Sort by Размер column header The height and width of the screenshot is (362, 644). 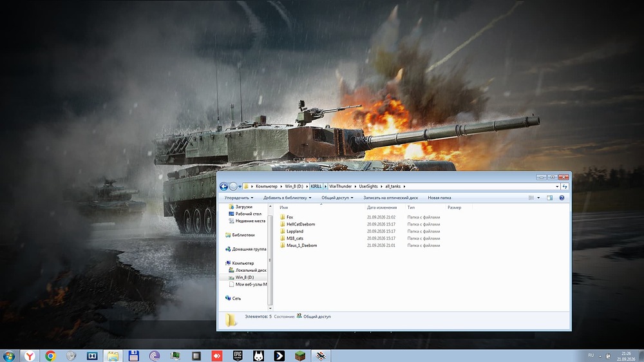click(454, 207)
